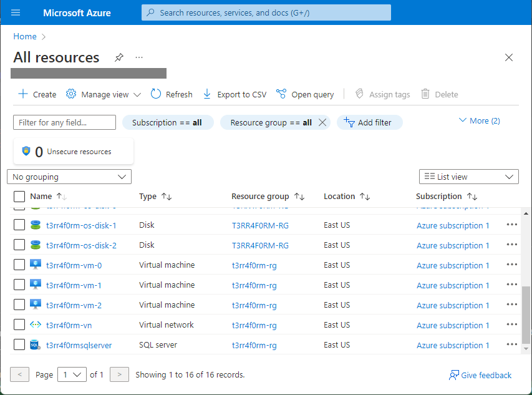Close the All resources blade
This screenshot has height=395, width=532.
click(x=508, y=57)
